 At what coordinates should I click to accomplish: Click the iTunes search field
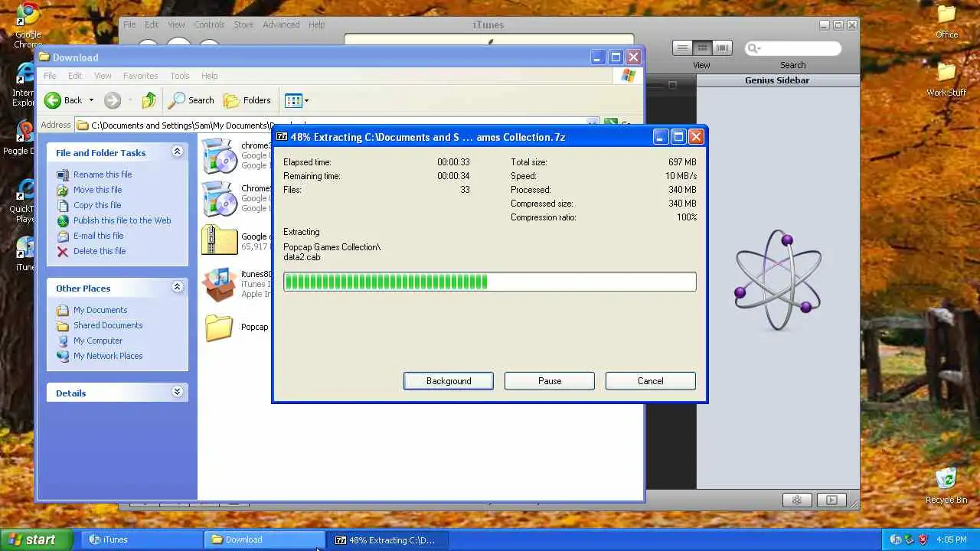[792, 48]
